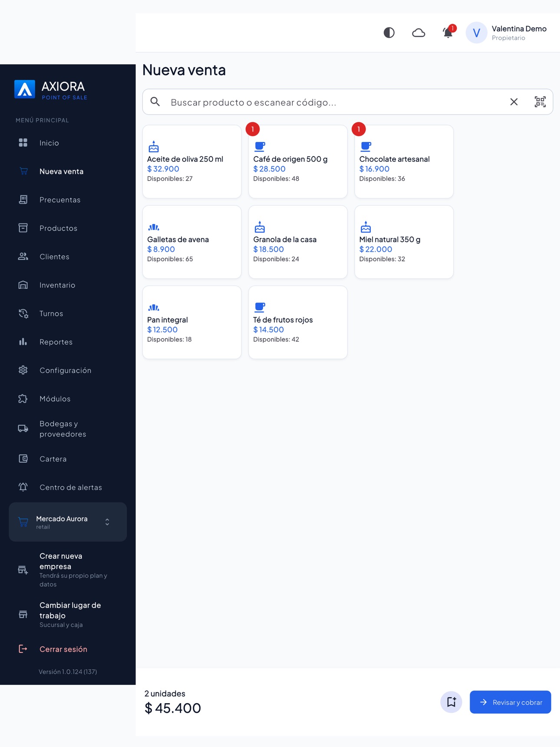Open the Productos section

[x=68, y=228]
